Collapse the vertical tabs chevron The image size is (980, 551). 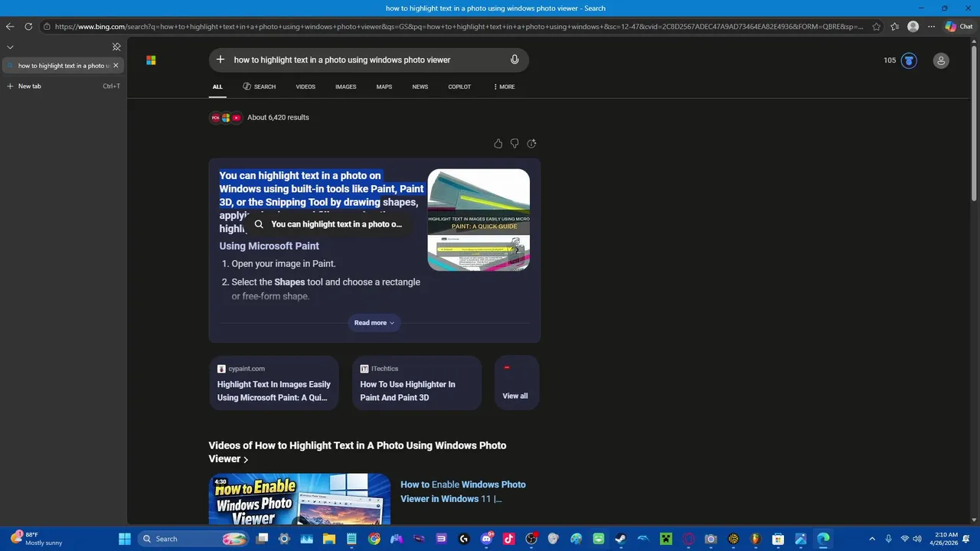click(x=10, y=47)
